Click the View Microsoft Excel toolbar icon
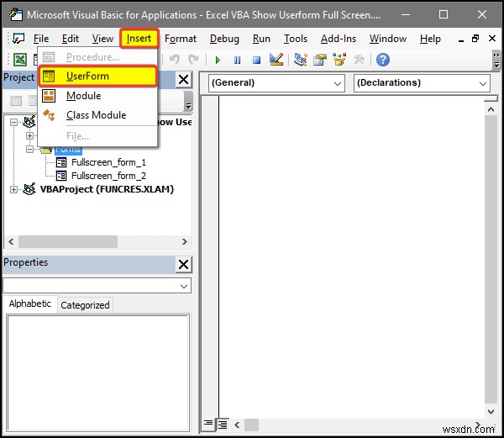This screenshot has width=504, height=438. [20, 60]
